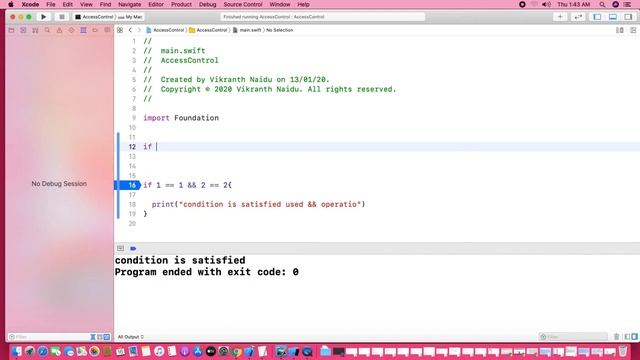Place cursor in line 9 import Foundation
640x360 pixels.
click(181, 118)
